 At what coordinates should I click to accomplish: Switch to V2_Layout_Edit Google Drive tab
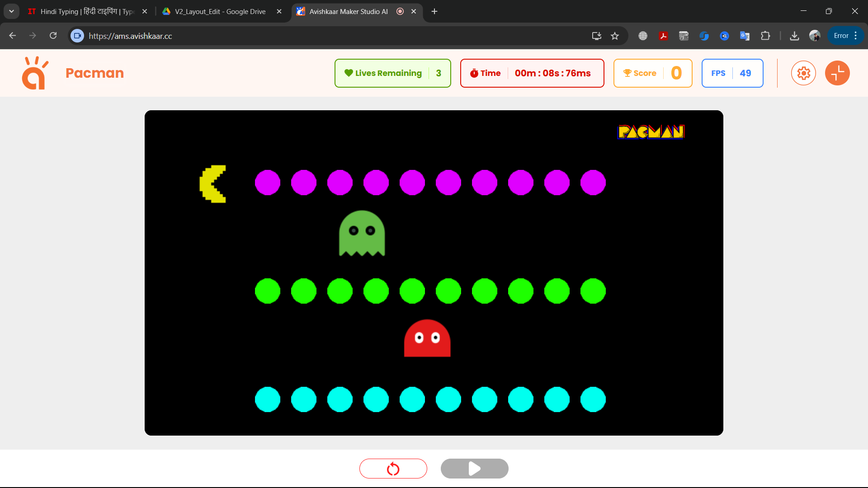(220, 11)
